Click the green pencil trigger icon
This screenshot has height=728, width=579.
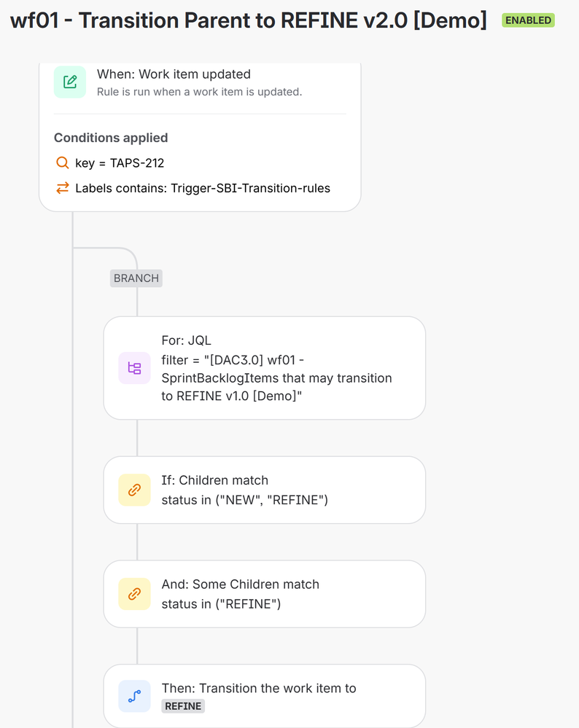point(70,82)
